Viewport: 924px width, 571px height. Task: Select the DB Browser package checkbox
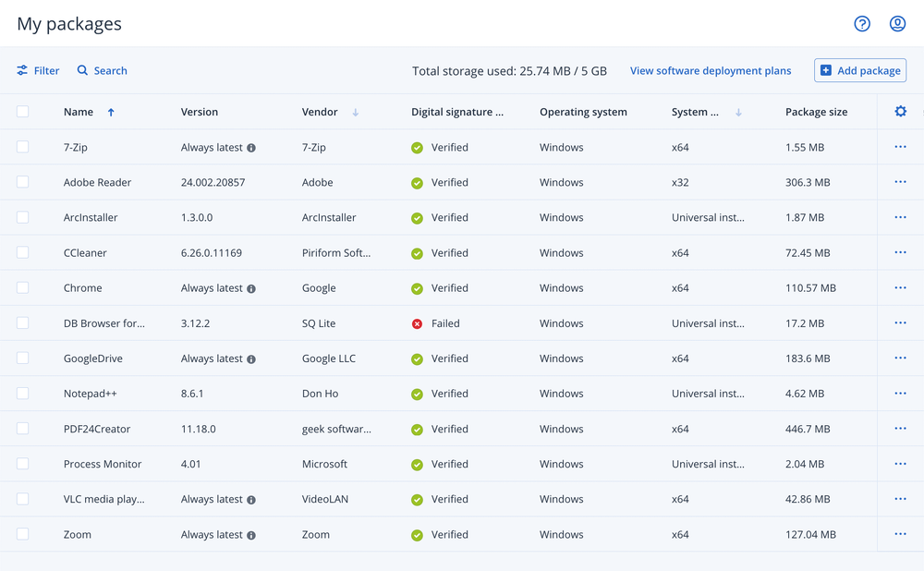pos(22,322)
